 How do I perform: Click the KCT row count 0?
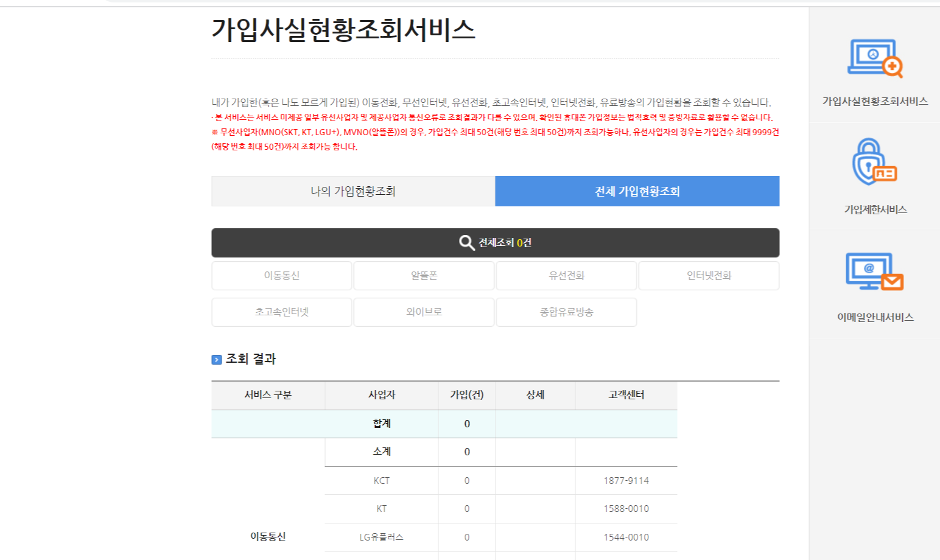[467, 481]
